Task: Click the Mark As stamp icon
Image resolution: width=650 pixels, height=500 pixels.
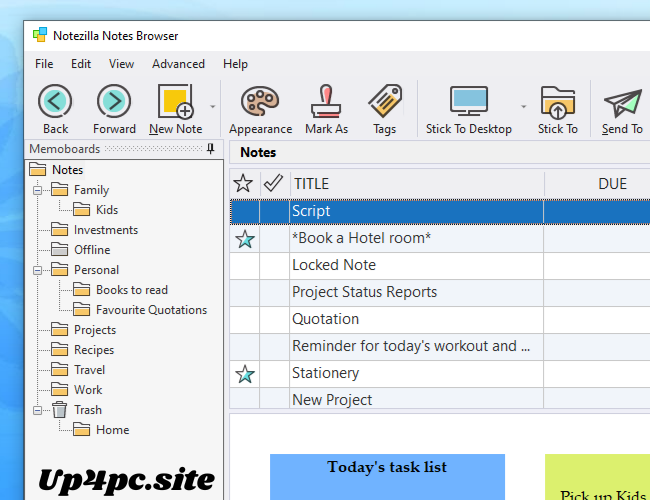Action: [x=326, y=101]
